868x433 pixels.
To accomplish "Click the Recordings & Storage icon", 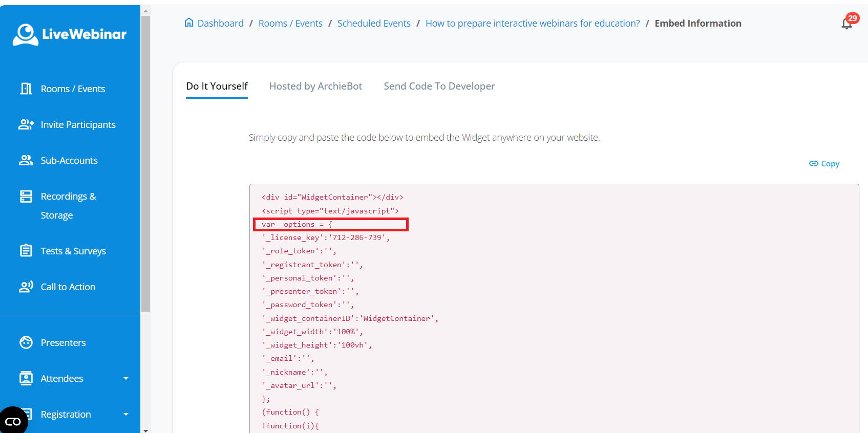I will click(26, 197).
